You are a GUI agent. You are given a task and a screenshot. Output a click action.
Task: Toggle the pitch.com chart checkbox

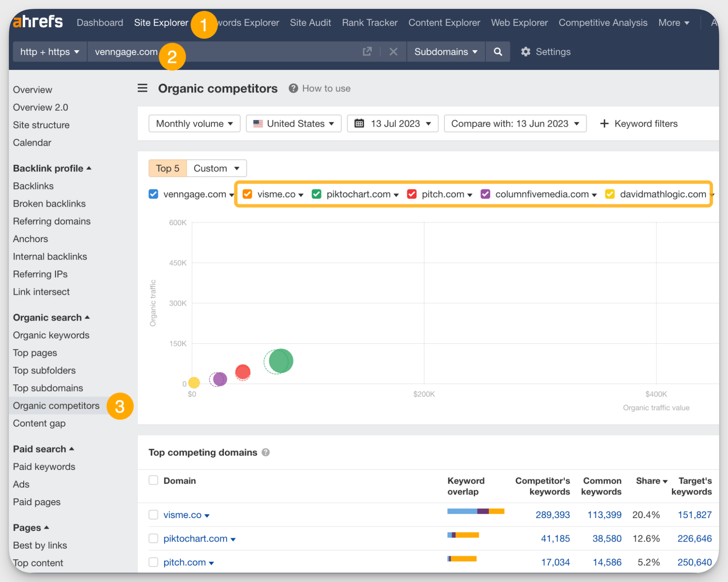click(x=411, y=194)
